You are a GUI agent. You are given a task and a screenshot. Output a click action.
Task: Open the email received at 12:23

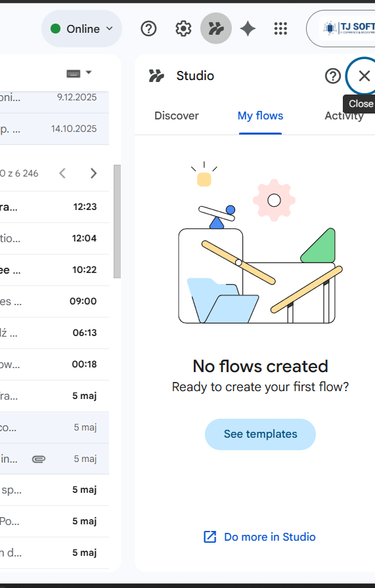click(x=55, y=207)
